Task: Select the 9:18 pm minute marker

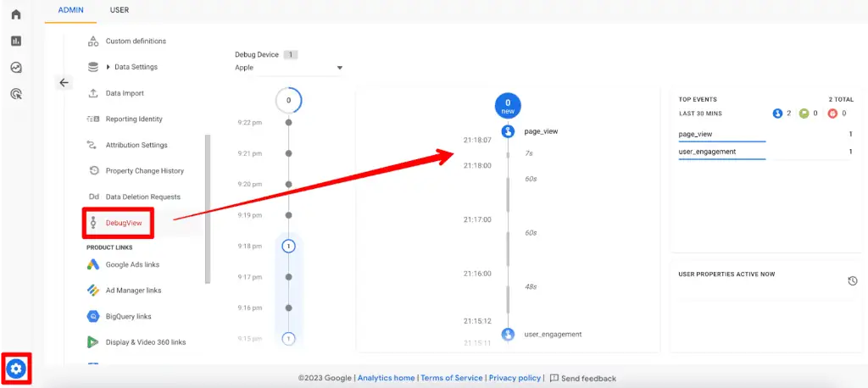Action: pos(288,247)
